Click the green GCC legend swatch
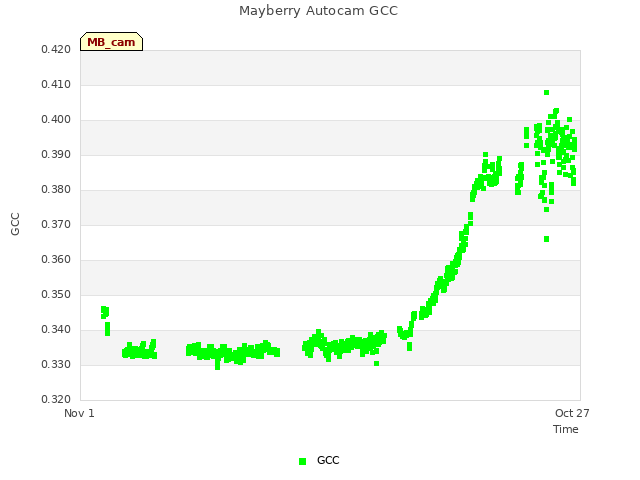 point(302,461)
